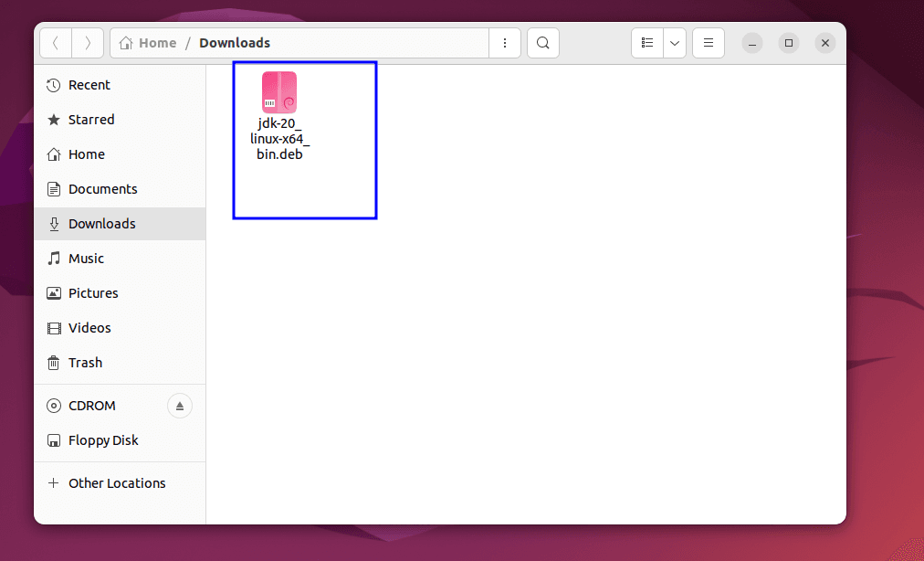924x561 pixels.
Task: Open Floppy Disk in the sidebar
Action: point(121,440)
